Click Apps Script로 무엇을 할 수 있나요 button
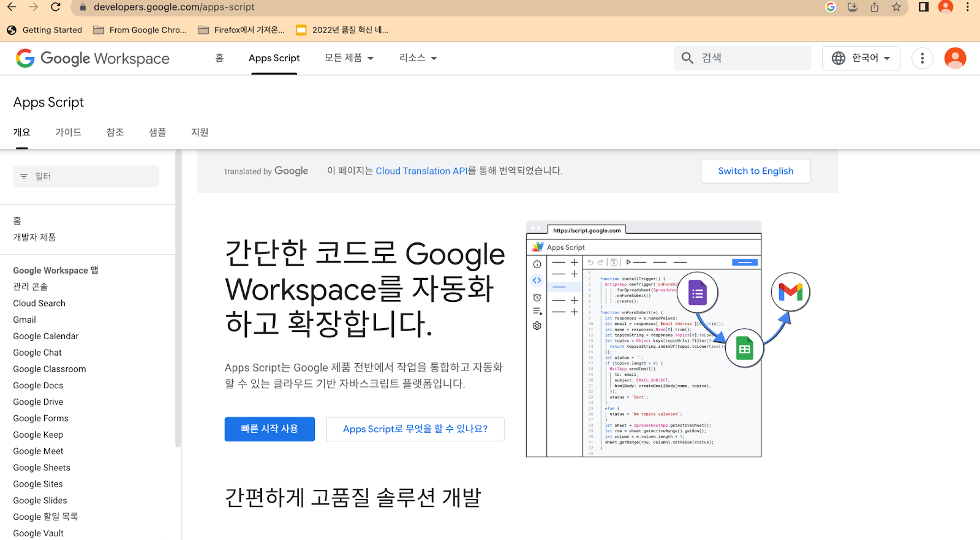Viewport: 980px width, 540px height. tap(415, 429)
